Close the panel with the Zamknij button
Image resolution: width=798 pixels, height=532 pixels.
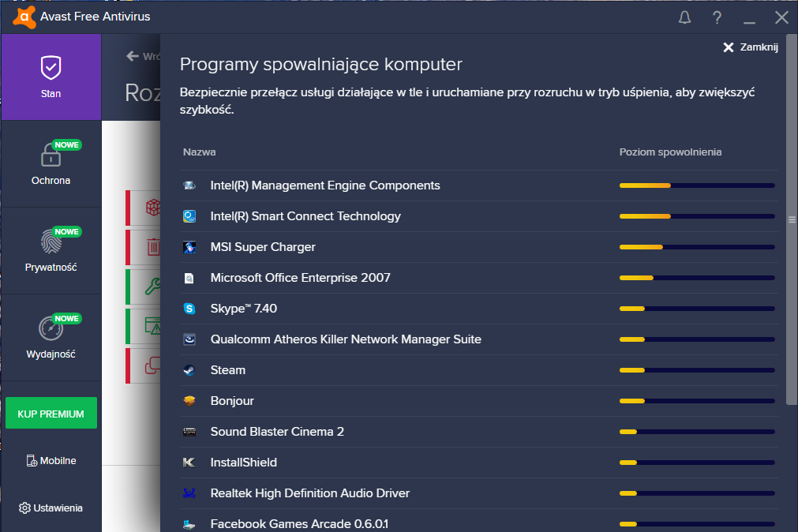(751, 47)
